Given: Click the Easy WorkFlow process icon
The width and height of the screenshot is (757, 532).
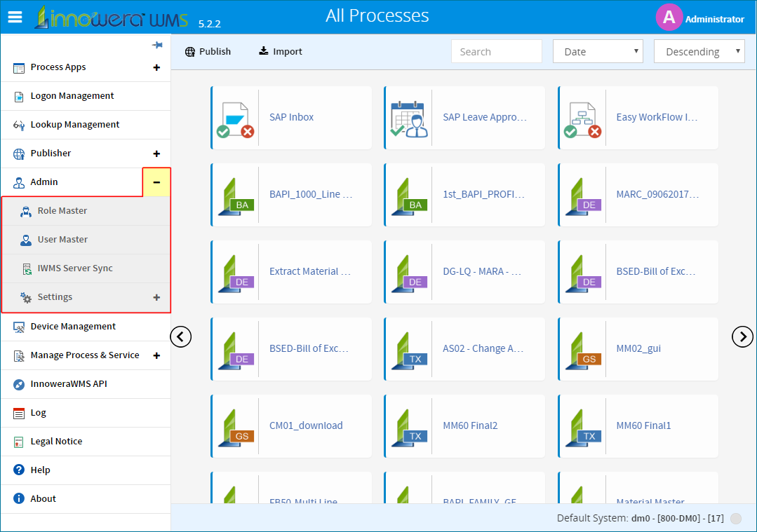Looking at the screenshot, I should click(582, 119).
